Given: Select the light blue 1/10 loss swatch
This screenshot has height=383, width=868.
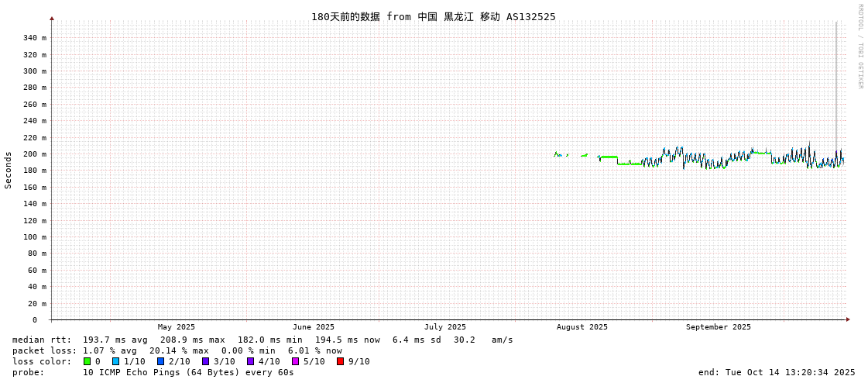Looking at the screenshot, I should [x=115, y=361].
